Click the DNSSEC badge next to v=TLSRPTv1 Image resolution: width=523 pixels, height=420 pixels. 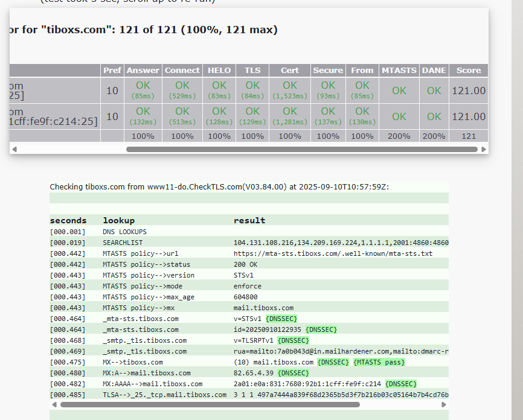[x=294, y=341]
